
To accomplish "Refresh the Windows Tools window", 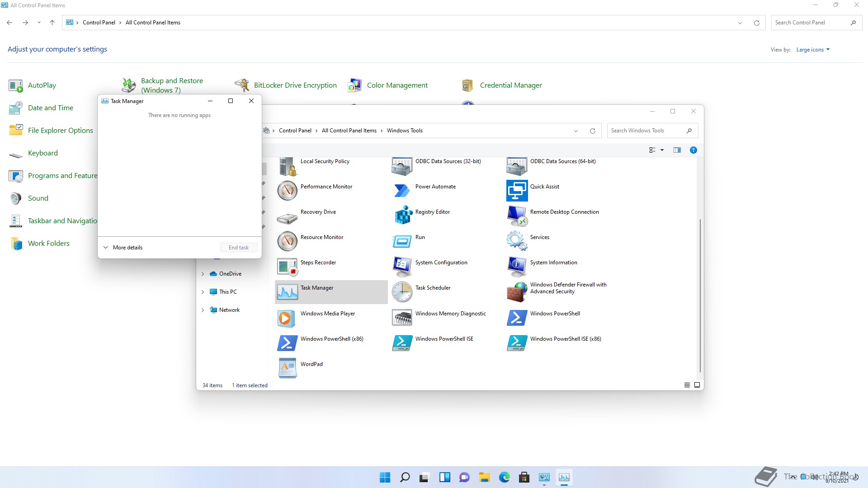I will click(x=592, y=131).
